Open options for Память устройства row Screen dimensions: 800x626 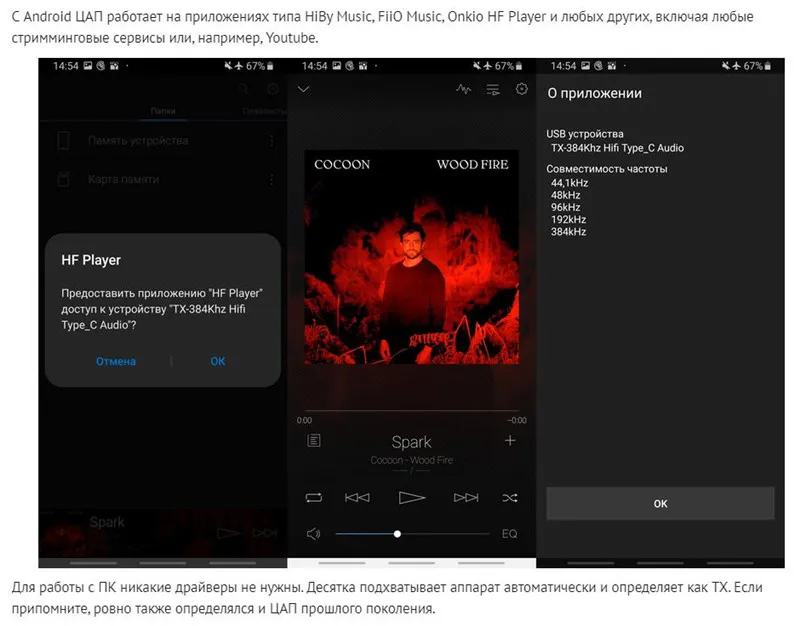coord(271,141)
